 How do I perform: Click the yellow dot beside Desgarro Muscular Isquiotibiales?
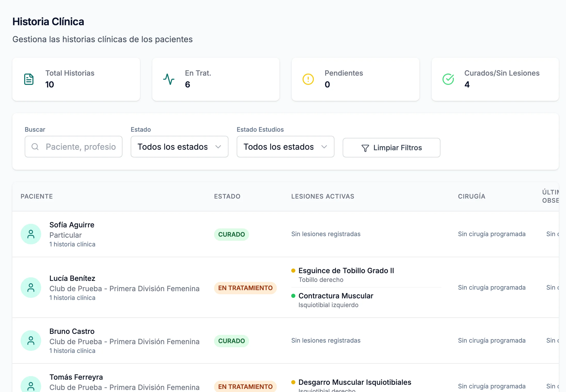(x=293, y=382)
